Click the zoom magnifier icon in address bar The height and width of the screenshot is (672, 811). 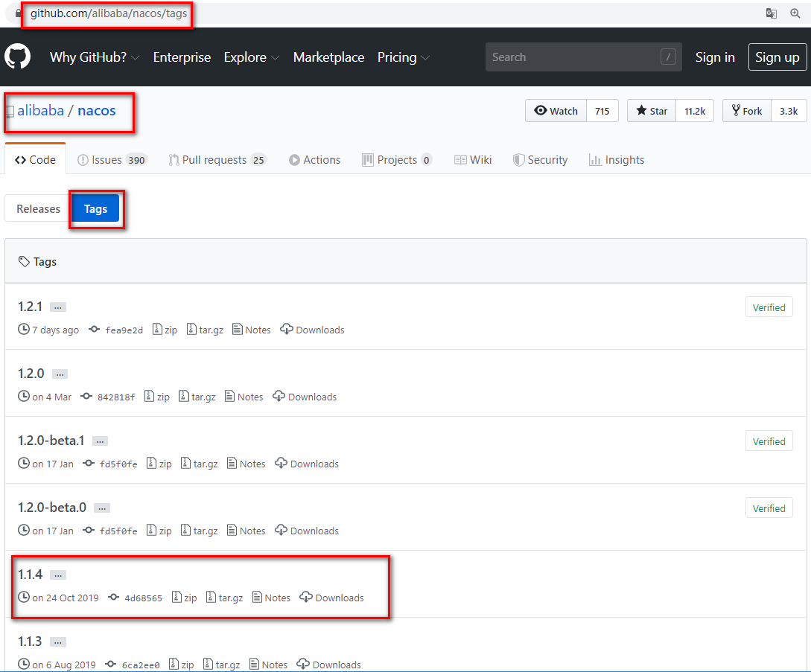point(795,13)
